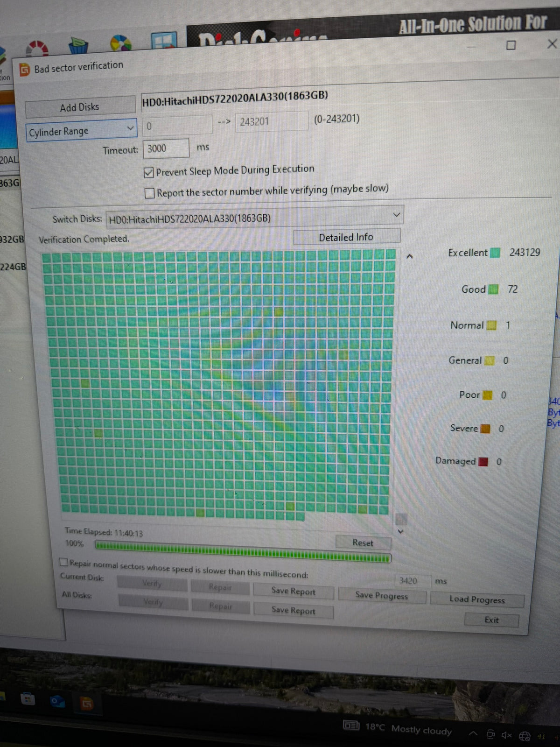Maximize the DiskGenius main window
Viewport: 560px width, 747px height.
click(511, 45)
